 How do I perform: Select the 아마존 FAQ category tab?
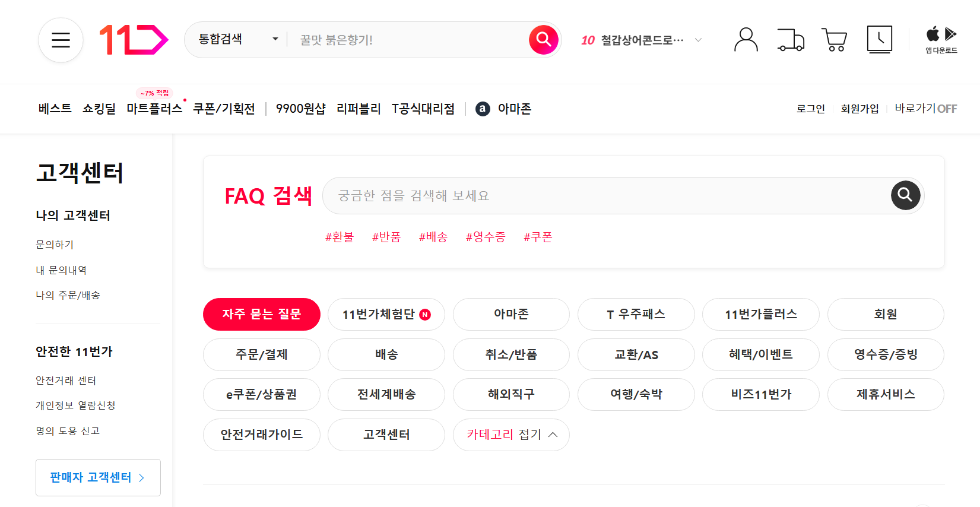[x=511, y=314]
